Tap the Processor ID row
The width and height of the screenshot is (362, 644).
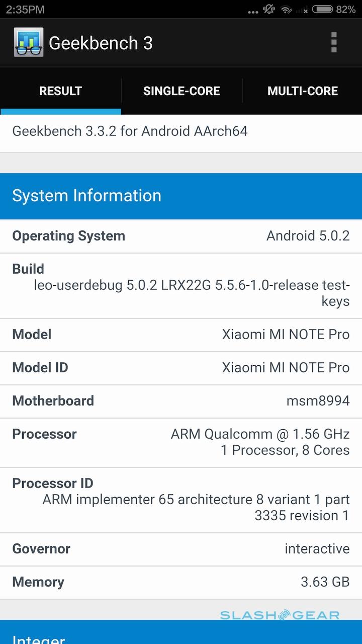[181, 500]
